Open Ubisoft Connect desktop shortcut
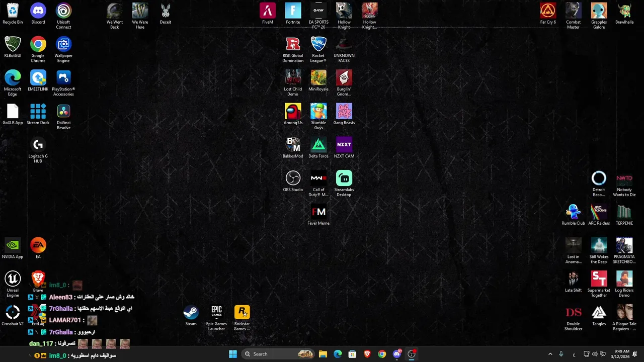The width and height of the screenshot is (644, 362). [63, 16]
